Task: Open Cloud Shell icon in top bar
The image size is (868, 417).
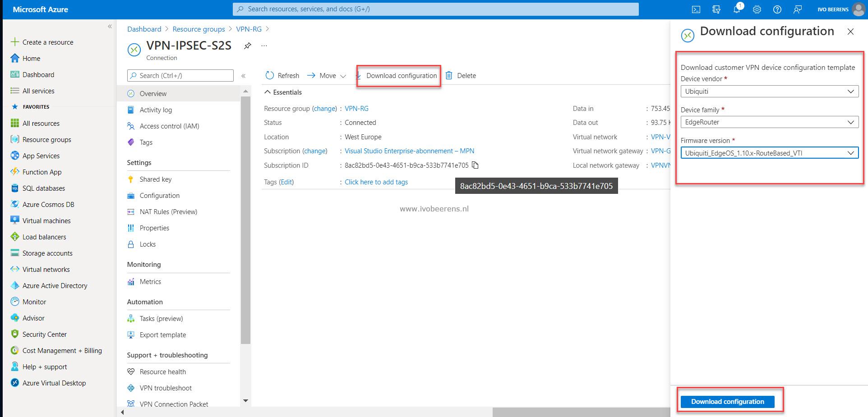Action: pyautogui.click(x=696, y=9)
